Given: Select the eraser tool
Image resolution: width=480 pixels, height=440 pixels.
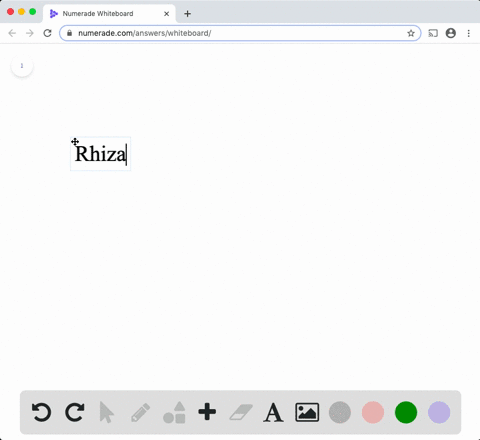Looking at the screenshot, I should 241,412.
